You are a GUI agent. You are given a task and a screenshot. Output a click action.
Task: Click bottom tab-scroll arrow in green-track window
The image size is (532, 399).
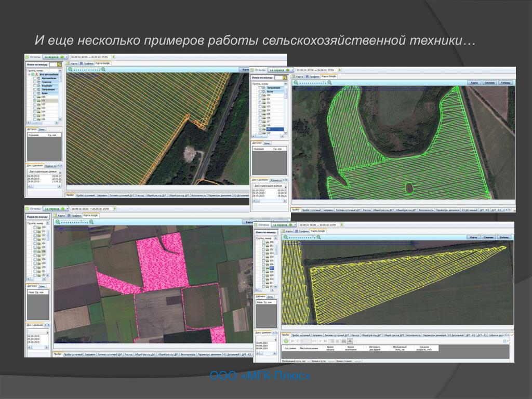click(510, 210)
